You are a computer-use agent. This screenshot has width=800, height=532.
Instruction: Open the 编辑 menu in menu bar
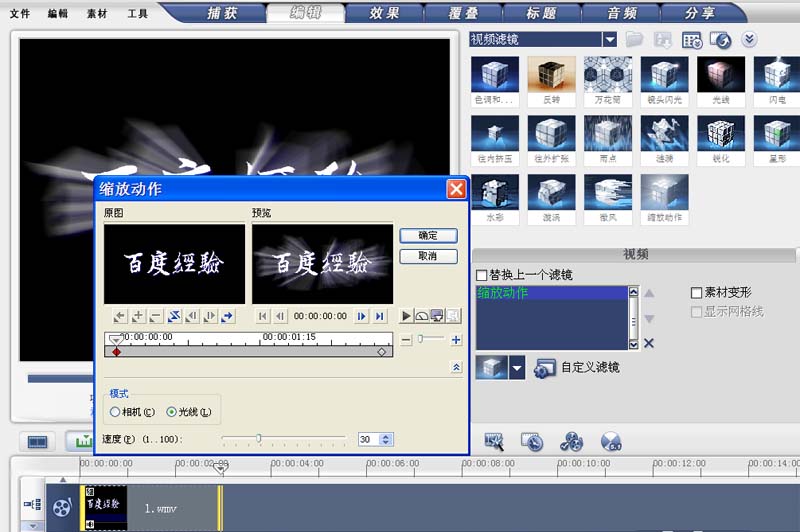click(x=58, y=14)
